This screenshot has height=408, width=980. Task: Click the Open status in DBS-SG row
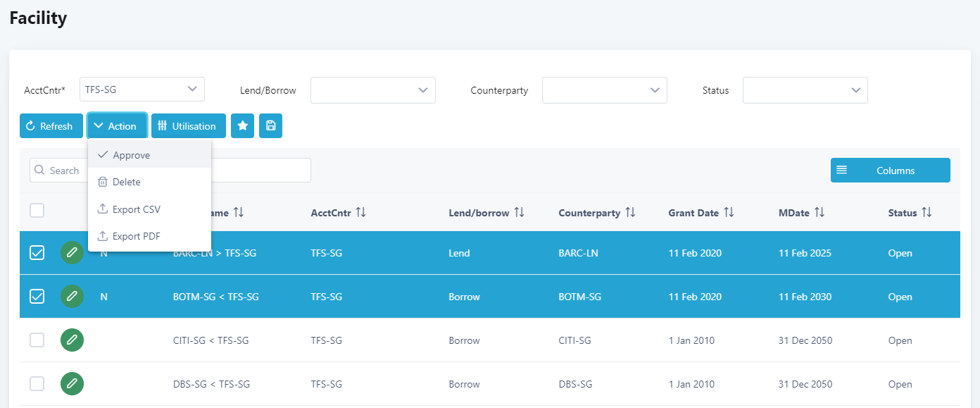(900, 384)
